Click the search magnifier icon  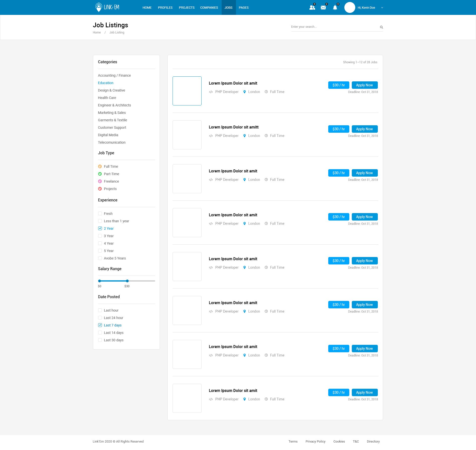(382, 27)
